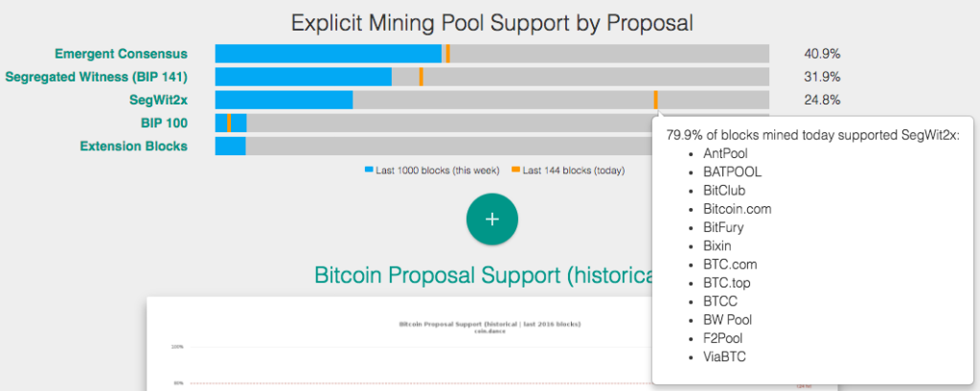Click the orange today marker on SegWit2x bar

(x=655, y=100)
